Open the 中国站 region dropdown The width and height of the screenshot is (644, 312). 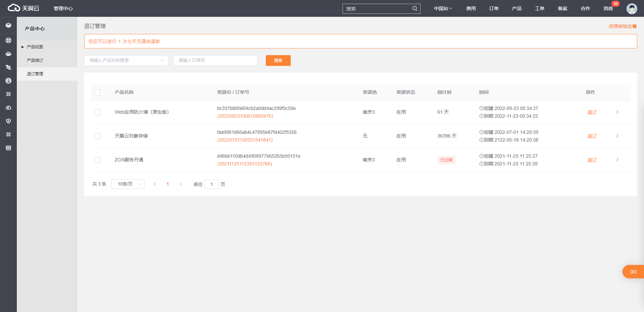443,8
